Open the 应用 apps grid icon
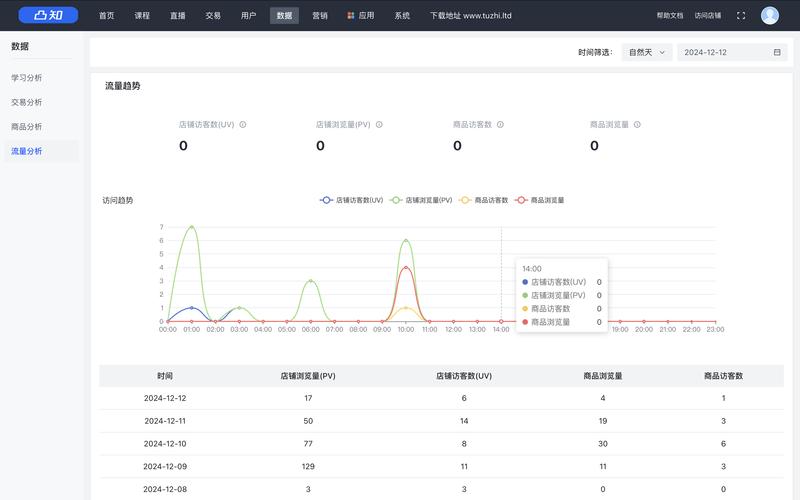This screenshot has height=500, width=800. [x=351, y=15]
